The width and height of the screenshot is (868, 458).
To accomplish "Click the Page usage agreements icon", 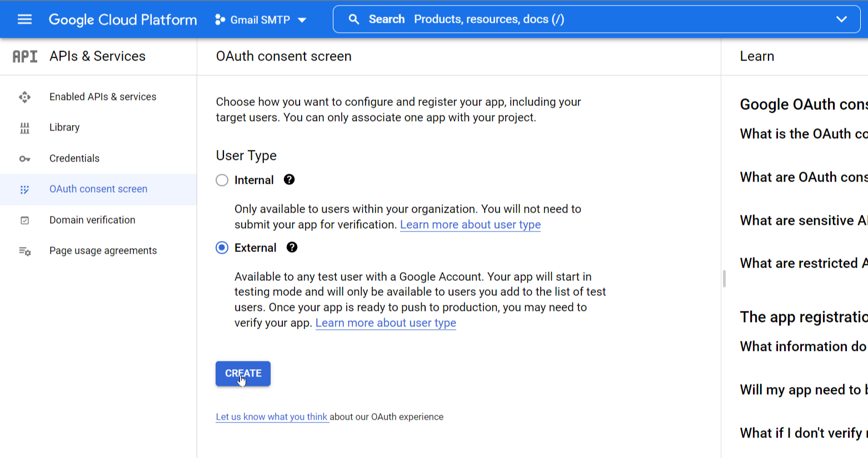I will [24, 250].
